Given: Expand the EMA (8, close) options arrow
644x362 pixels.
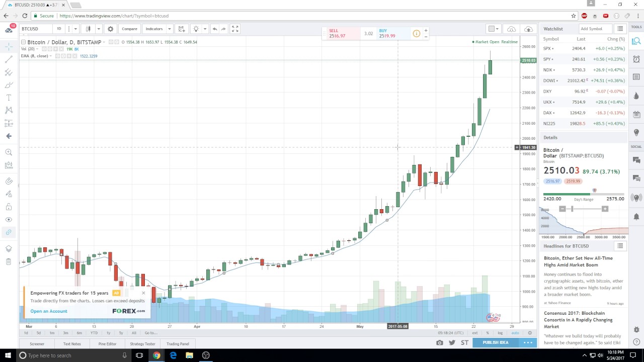Looking at the screenshot, I should click(52, 56).
